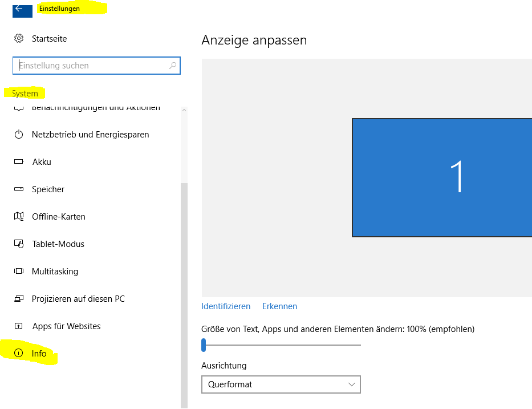Click the Querformat dropdown chevron
Image resolution: width=532 pixels, height=409 pixels.
(351, 384)
